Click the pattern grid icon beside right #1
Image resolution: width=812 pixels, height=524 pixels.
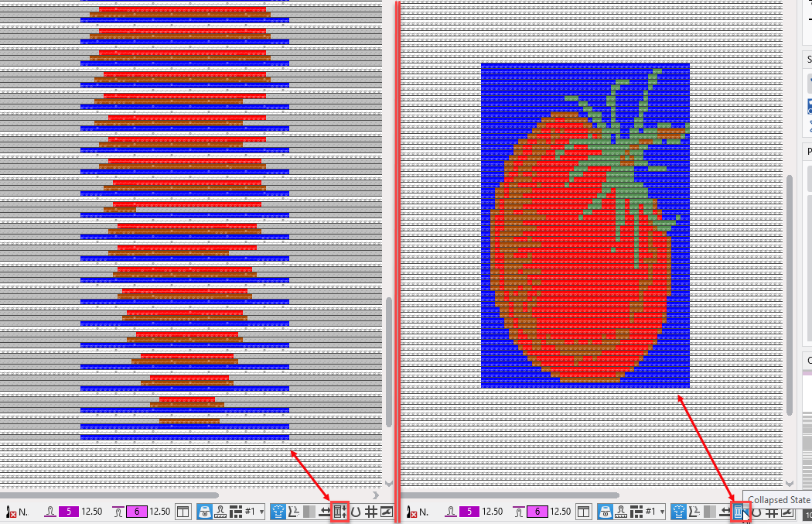(636, 512)
